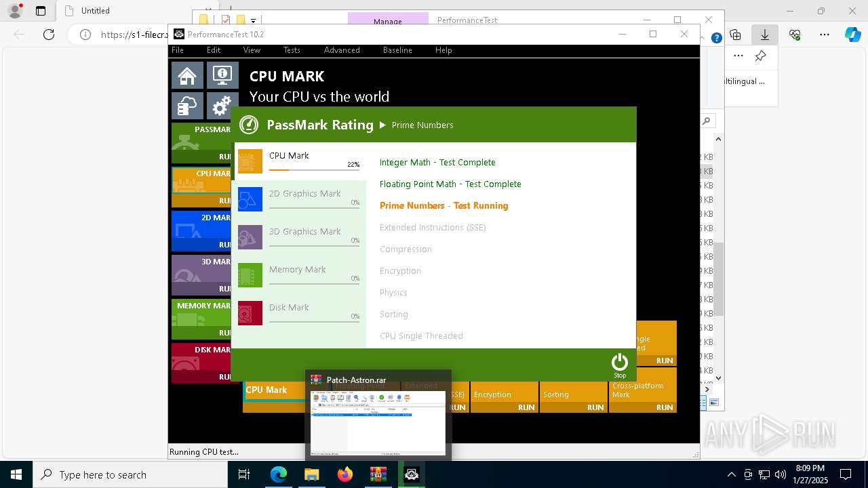Image resolution: width=868 pixels, height=488 pixels.
Task: Click Disk Mark progress bar
Action: point(314,321)
